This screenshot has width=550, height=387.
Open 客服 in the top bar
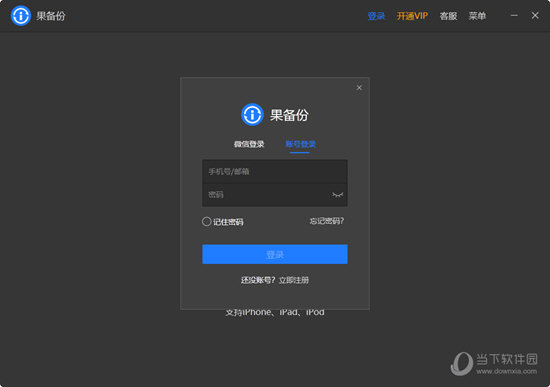[448, 16]
